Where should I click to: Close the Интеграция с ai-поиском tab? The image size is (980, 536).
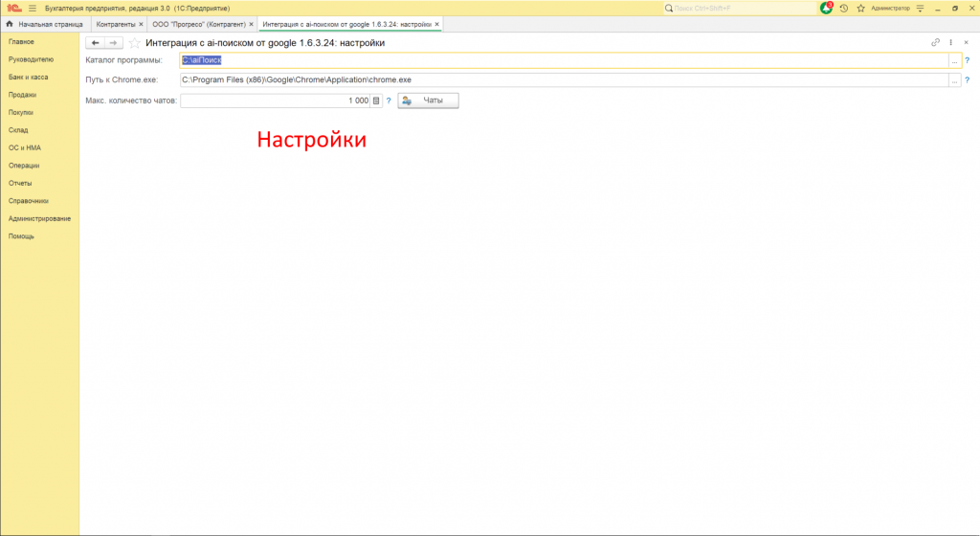click(x=436, y=24)
